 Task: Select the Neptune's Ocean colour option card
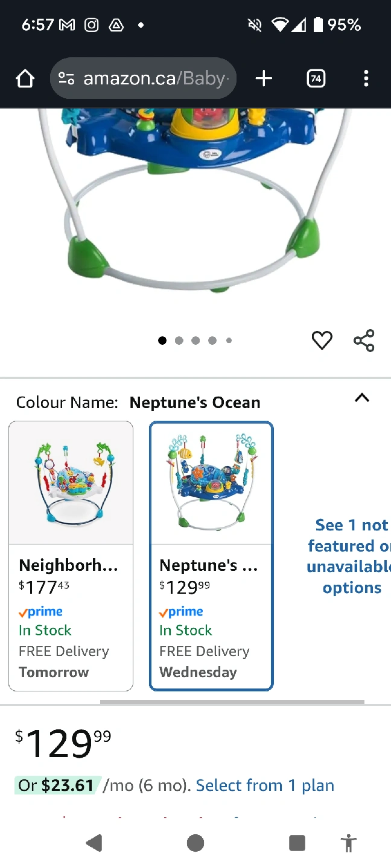pyautogui.click(x=211, y=555)
